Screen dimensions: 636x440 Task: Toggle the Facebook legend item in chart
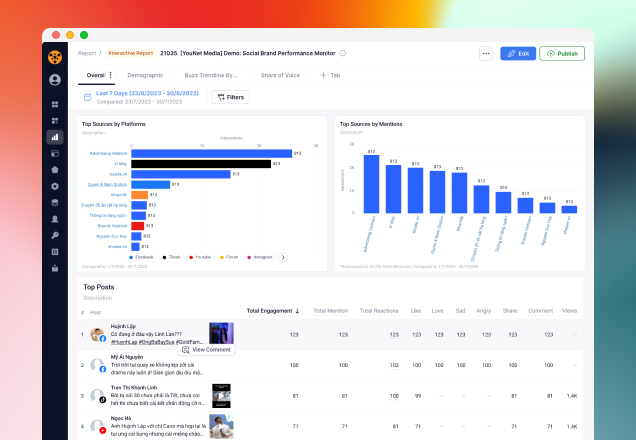pyautogui.click(x=145, y=257)
